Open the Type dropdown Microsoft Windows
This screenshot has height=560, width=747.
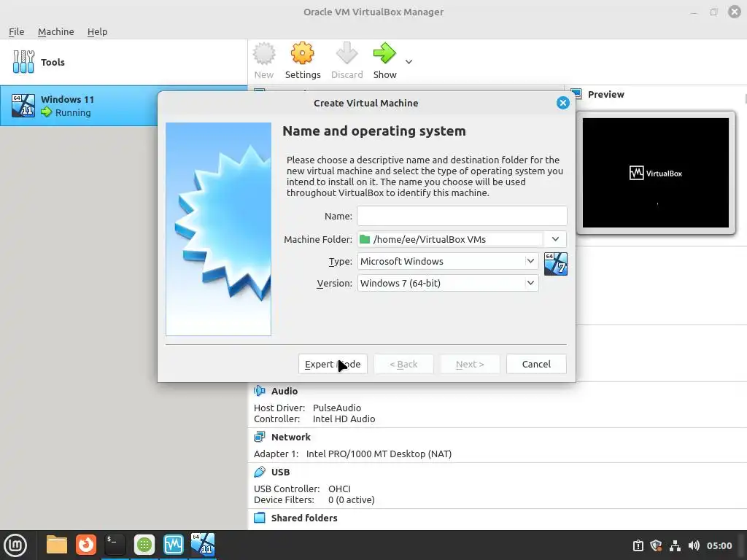pyautogui.click(x=448, y=261)
